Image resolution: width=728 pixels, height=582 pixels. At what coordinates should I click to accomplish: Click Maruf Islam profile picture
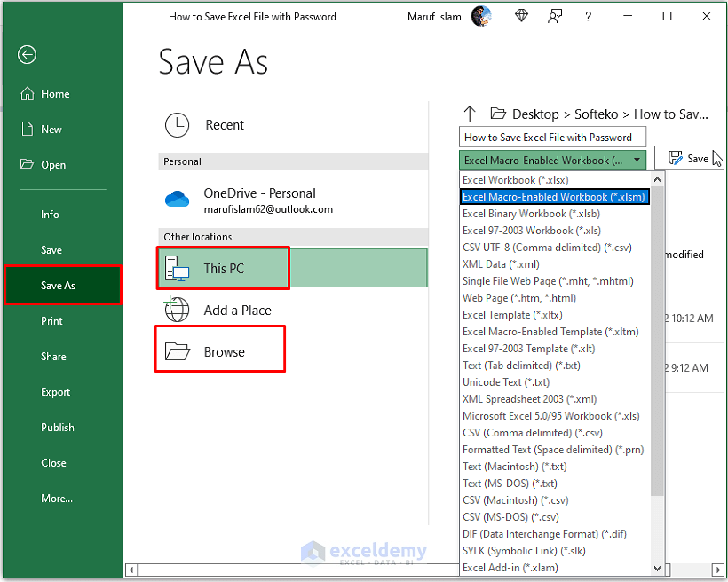click(481, 16)
